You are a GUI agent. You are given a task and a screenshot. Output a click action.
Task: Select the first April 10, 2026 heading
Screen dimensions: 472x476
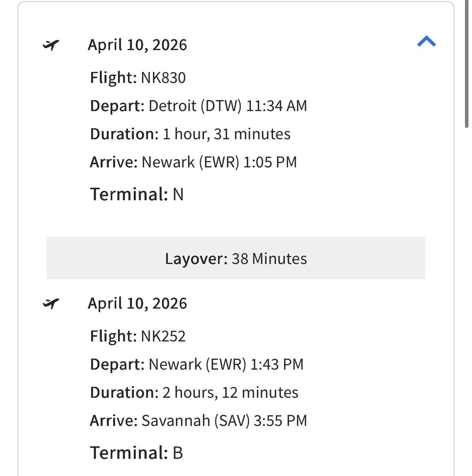[x=137, y=45]
